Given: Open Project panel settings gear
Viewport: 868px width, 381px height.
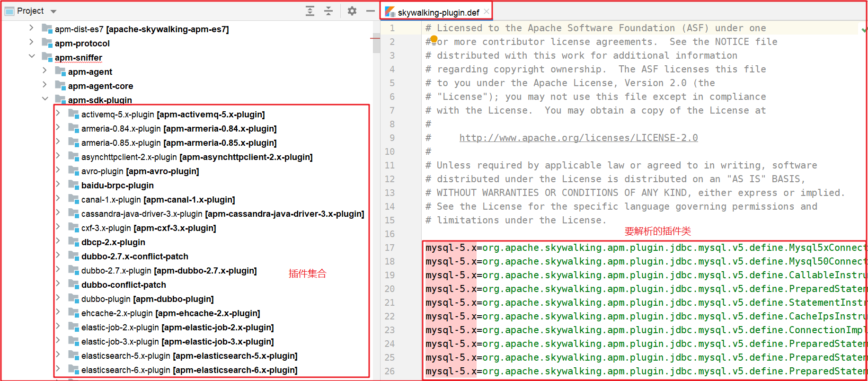Looking at the screenshot, I should pos(352,11).
